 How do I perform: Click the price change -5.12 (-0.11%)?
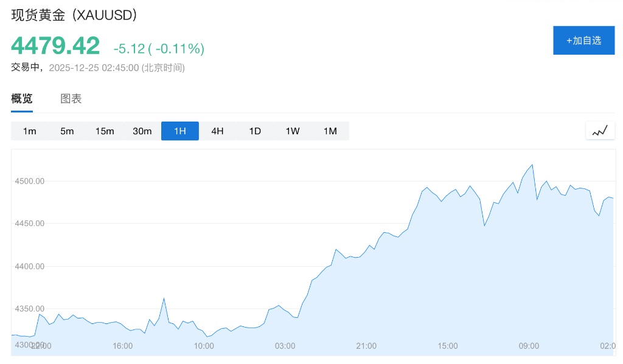[x=159, y=49]
